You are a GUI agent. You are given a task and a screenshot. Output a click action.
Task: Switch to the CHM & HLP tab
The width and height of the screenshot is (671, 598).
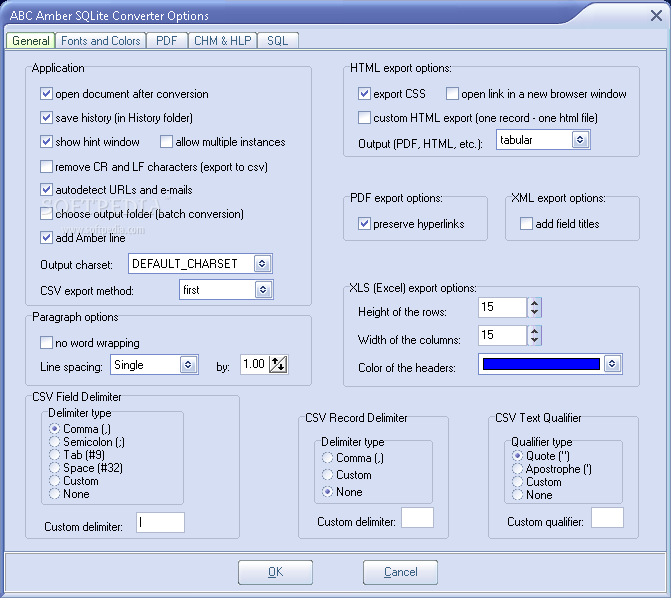pyautogui.click(x=223, y=41)
